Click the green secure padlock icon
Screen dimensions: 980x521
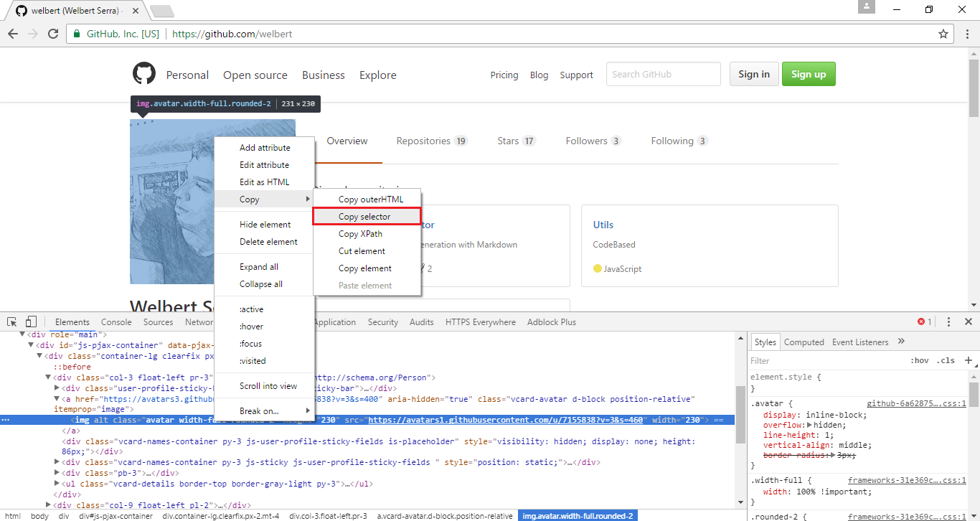pyautogui.click(x=76, y=34)
